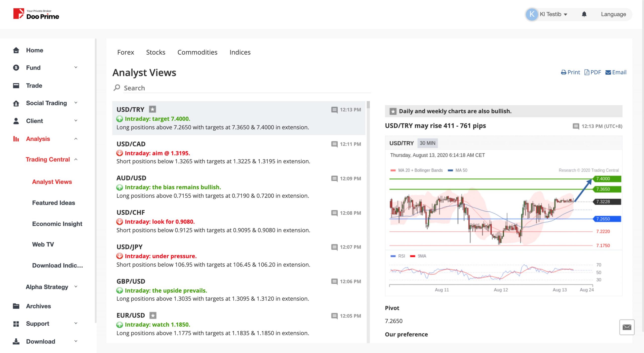Click comment icon beside 12:09 PM

(334, 178)
